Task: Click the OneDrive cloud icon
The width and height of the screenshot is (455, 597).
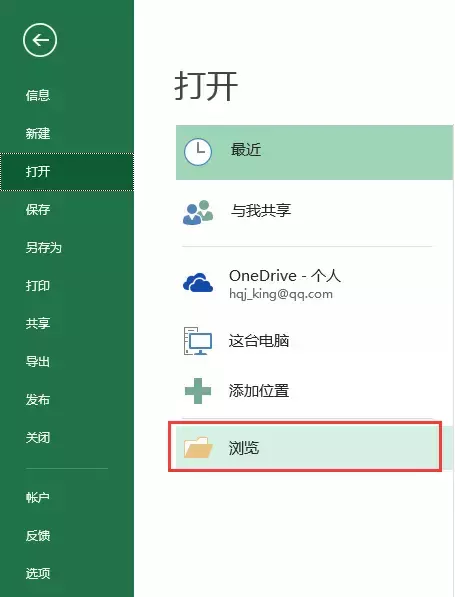Action: pyautogui.click(x=198, y=283)
